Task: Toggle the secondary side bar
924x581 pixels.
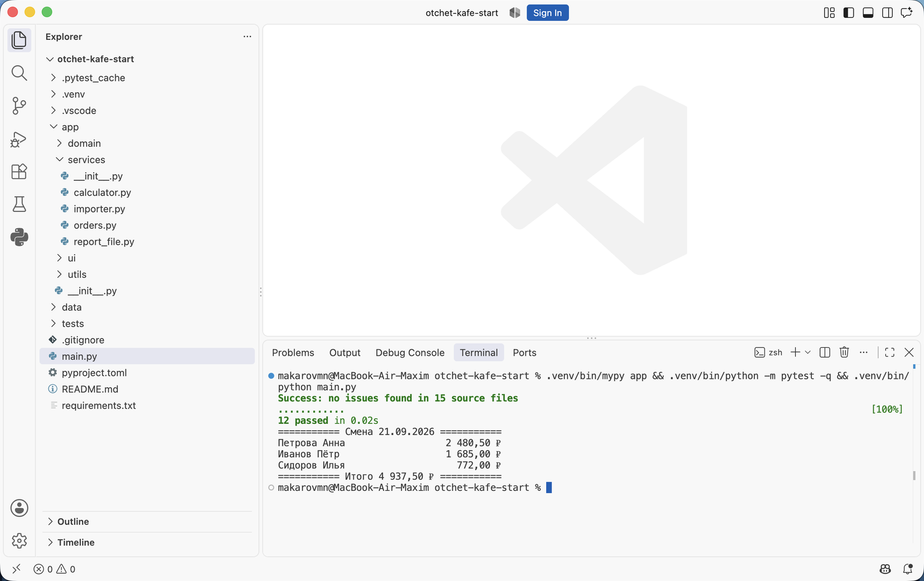Action: point(888,13)
